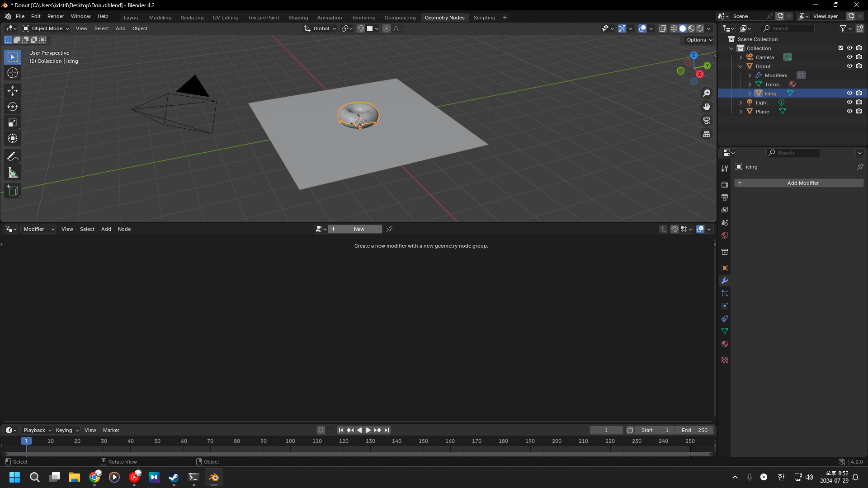
Task: Select the Scale tool
Action: coord(13,123)
